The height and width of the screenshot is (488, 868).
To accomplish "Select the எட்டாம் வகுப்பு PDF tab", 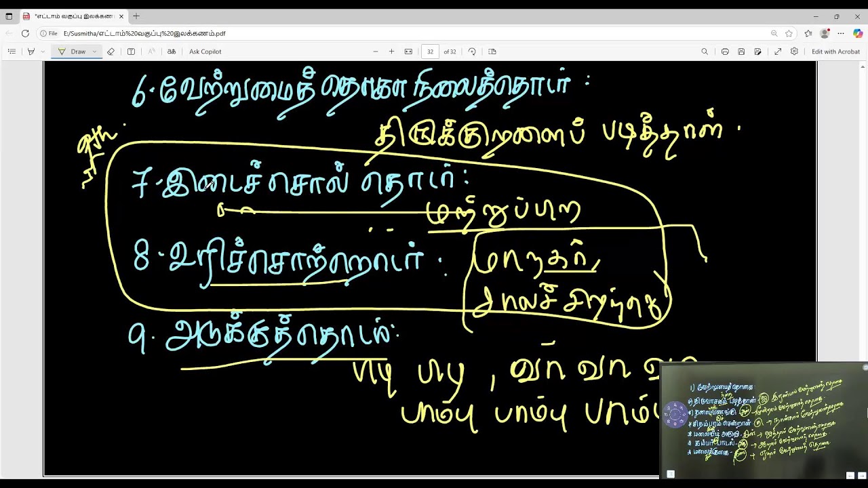I will point(74,16).
